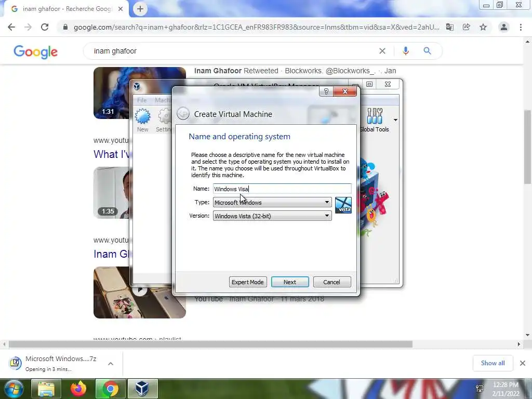
Task: Switch to Chrome in the taskbar
Action: pos(111,389)
